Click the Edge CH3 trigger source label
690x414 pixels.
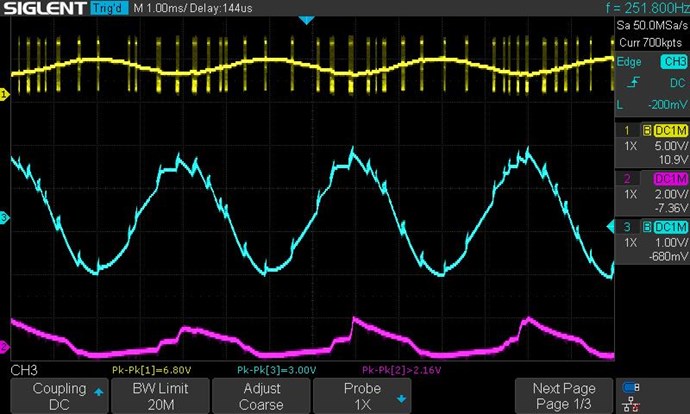[652, 61]
